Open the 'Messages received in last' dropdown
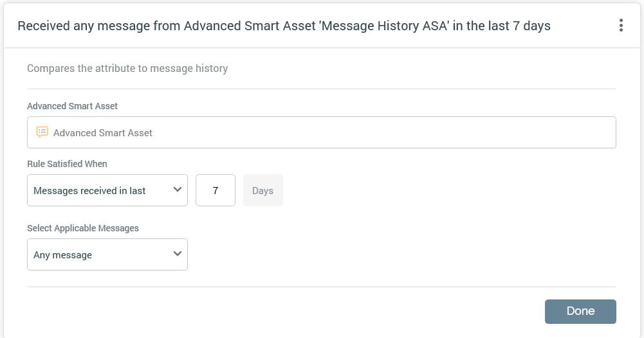Screen dimensions: 644x338 [x=107, y=190]
